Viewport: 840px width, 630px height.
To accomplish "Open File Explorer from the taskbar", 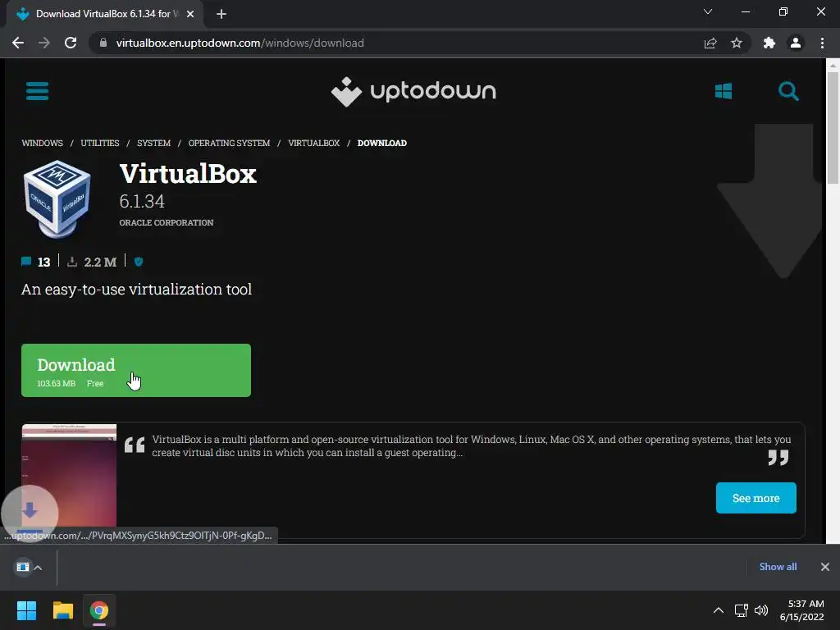I will 62,610.
